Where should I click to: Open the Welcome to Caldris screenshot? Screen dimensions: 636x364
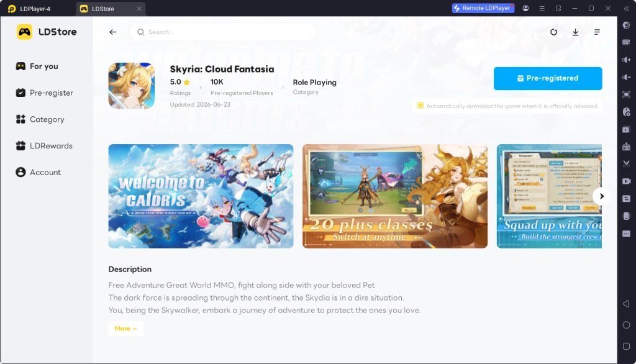tap(201, 196)
